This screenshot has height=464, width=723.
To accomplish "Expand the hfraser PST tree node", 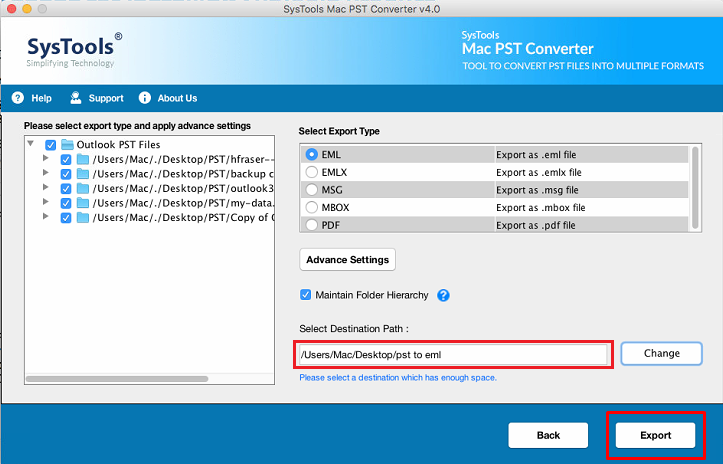I will pos(46,158).
